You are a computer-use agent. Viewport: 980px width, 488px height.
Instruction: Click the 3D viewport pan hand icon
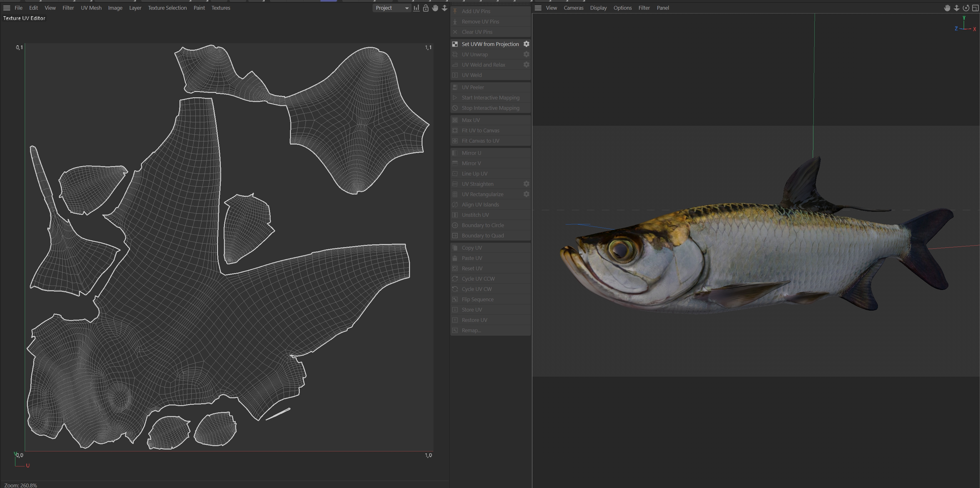click(x=947, y=8)
